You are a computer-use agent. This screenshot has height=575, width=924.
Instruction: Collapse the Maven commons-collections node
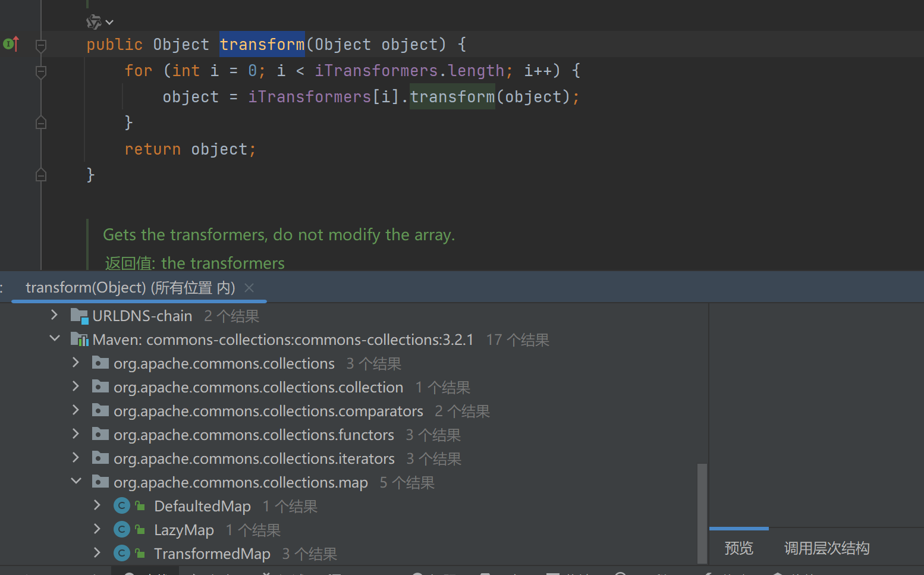tap(55, 338)
